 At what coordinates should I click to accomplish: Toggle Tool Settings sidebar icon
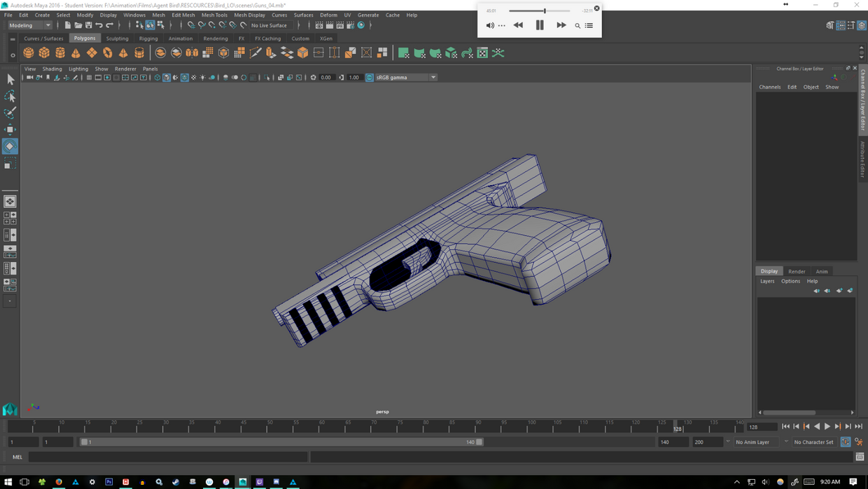[851, 25]
